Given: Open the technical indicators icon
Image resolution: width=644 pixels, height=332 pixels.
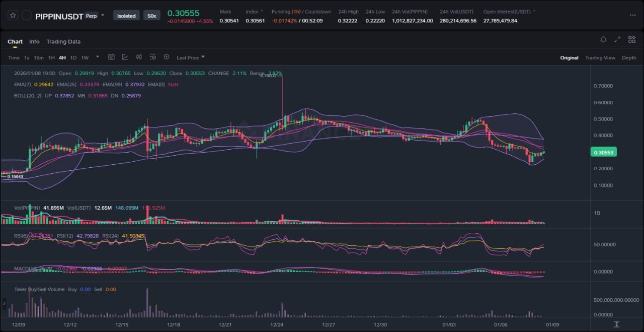Looking at the screenshot, I should [x=125, y=57].
